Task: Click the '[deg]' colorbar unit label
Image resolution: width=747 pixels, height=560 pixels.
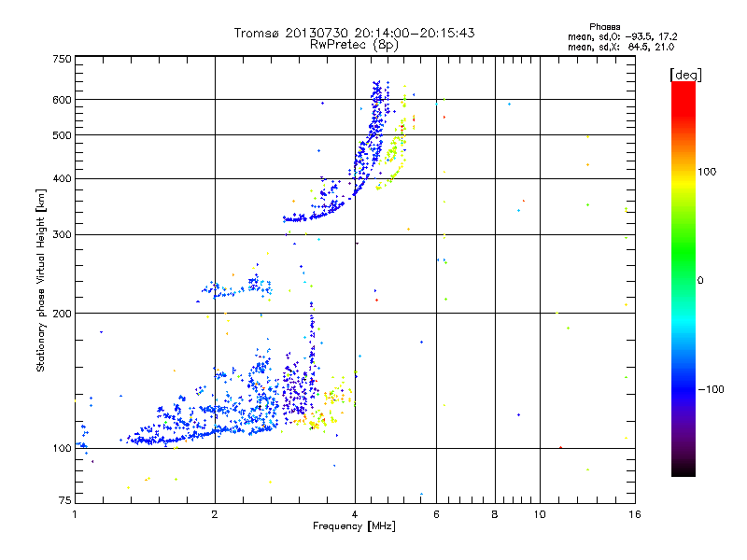Action: pos(685,75)
